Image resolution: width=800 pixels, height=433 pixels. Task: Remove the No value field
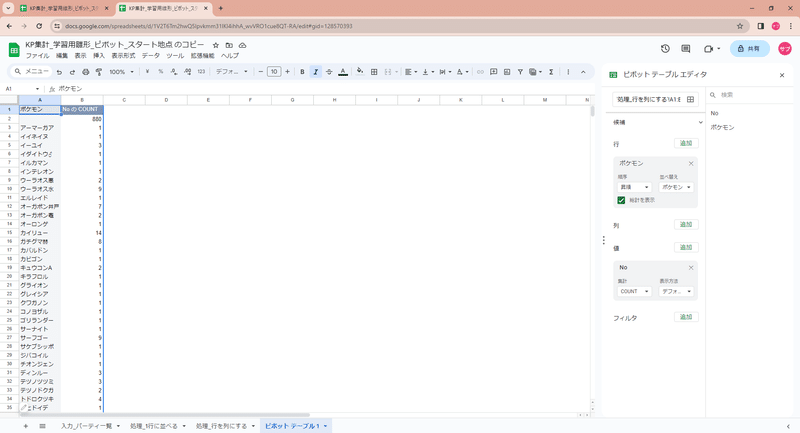(691, 267)
